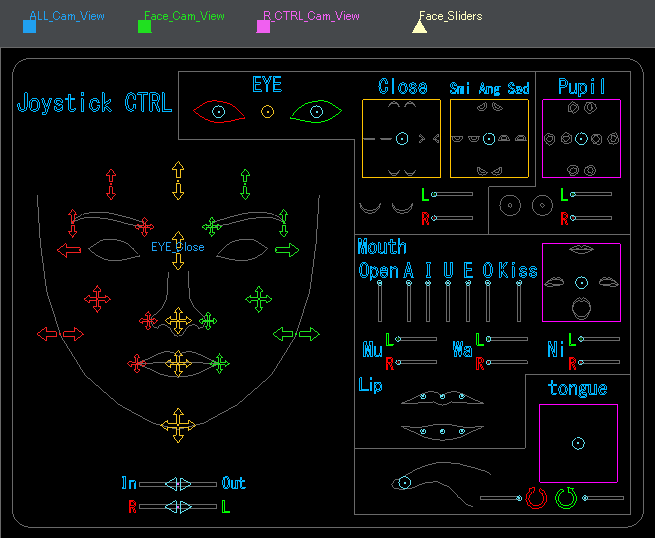
Task: Select the Face_Sliders triangle icon
Action: pyautogui.click(x=419, y=26)
